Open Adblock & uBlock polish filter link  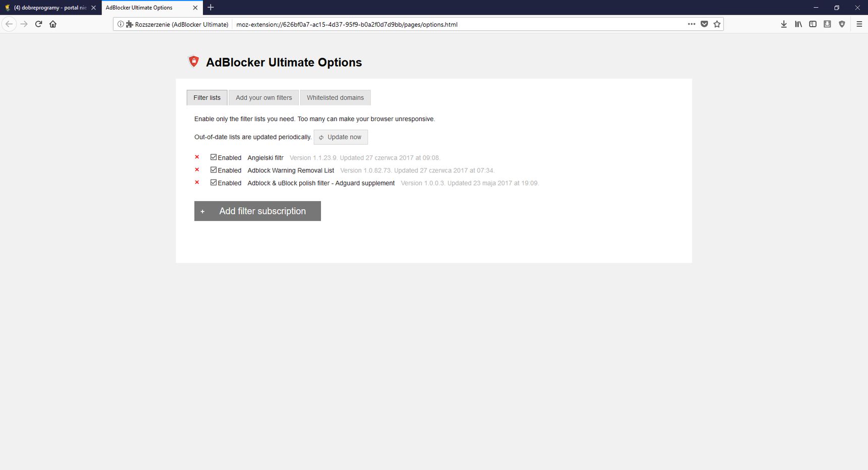321,183
